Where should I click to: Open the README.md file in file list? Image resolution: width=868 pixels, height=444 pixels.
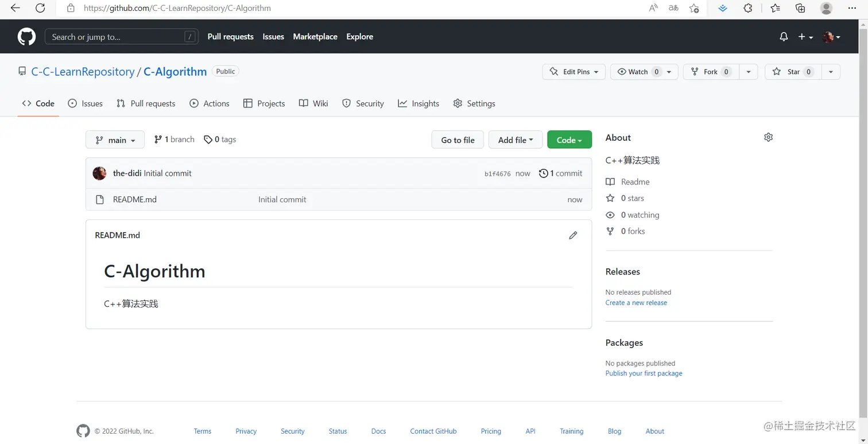pyautogui.click(x=135, y=199)
